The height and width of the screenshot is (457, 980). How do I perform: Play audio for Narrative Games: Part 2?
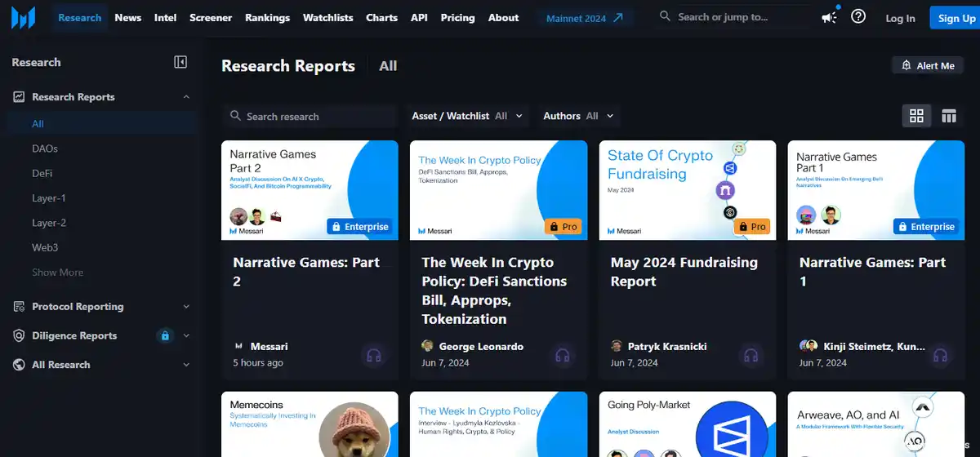pos(374,355)
